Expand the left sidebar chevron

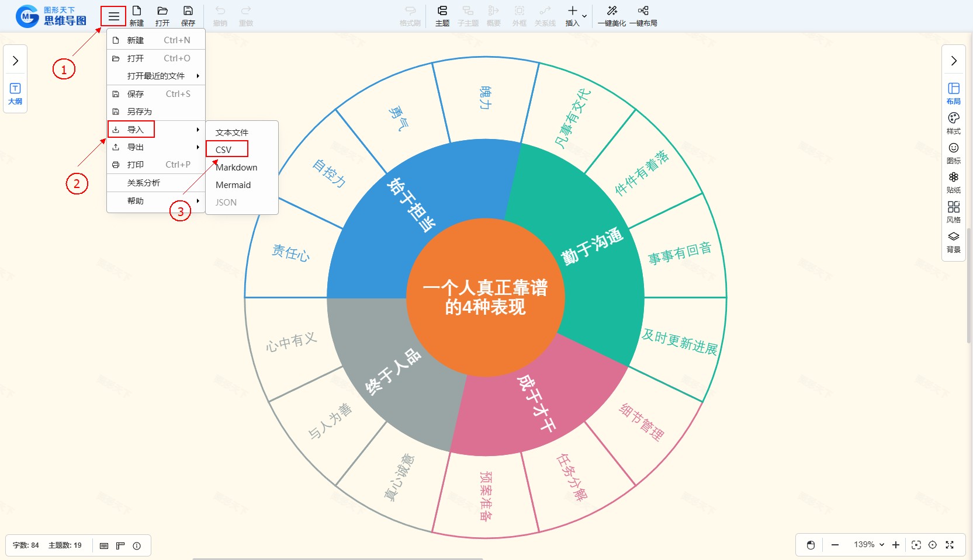(x=15, y=61)
